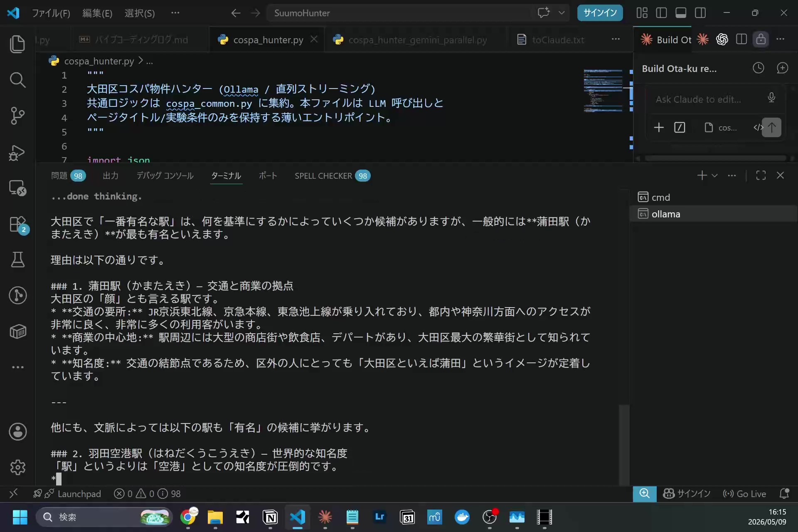Click the Copilot サインイン status item
The image size is (798, 532).
pyautogui.click(x=687, y=494)
